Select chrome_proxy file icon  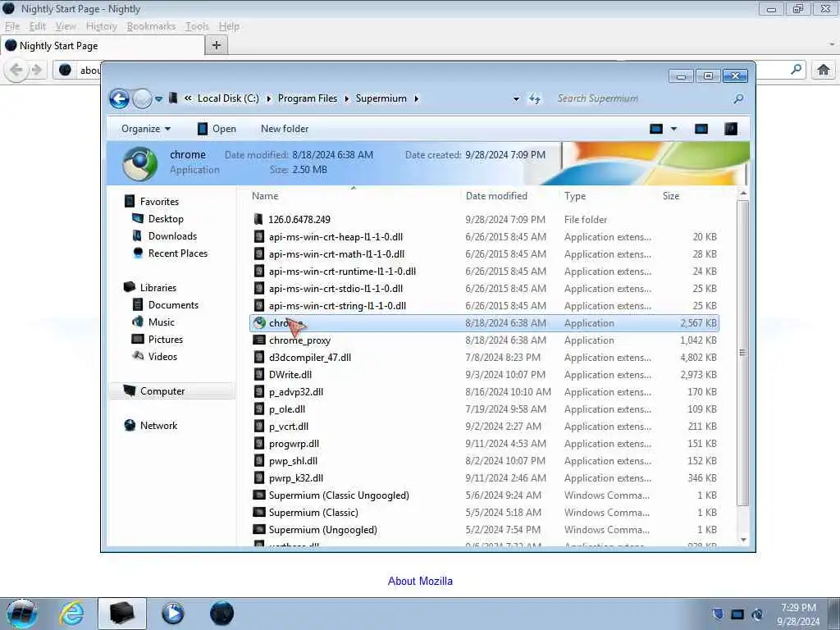pos(259,340)
